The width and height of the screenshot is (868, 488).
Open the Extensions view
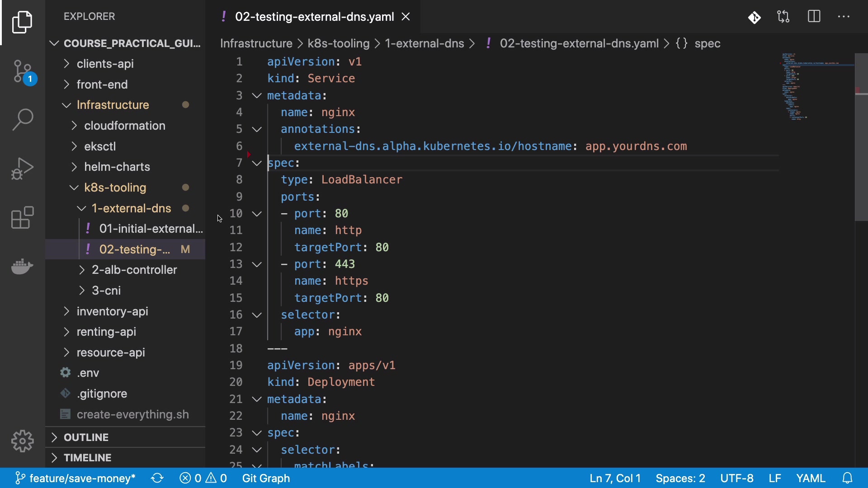pos(23,218)
